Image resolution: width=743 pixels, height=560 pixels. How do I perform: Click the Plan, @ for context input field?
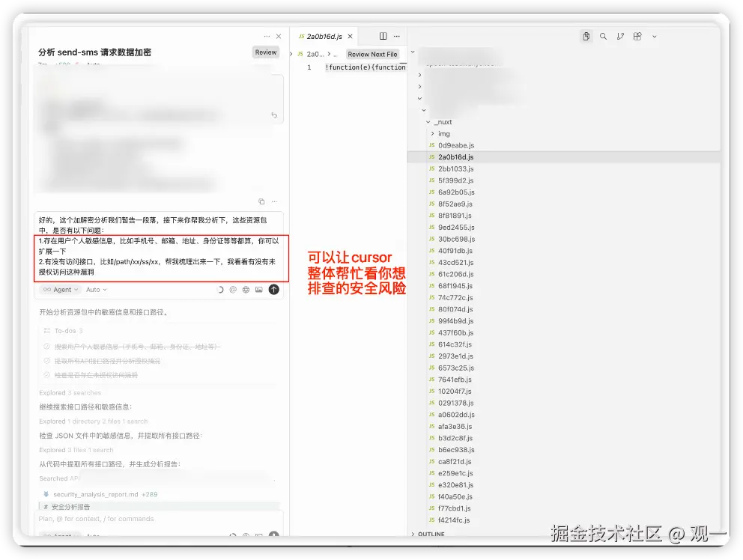coord(159,519)
